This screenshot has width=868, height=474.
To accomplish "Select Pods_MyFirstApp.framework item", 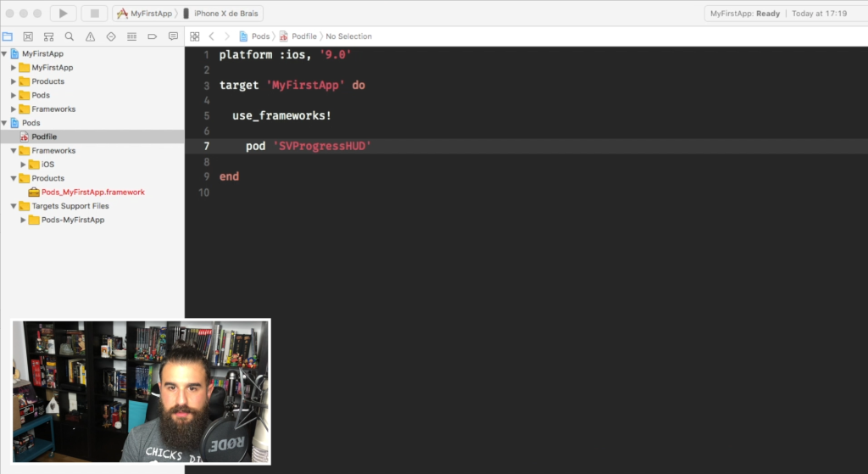I will pyautogui.click(x=92, y=192).
